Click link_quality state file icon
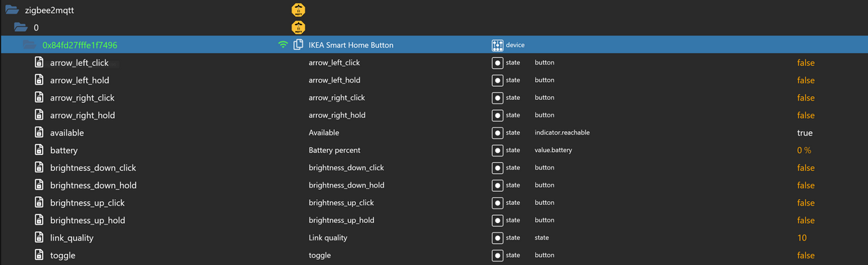 40,237
